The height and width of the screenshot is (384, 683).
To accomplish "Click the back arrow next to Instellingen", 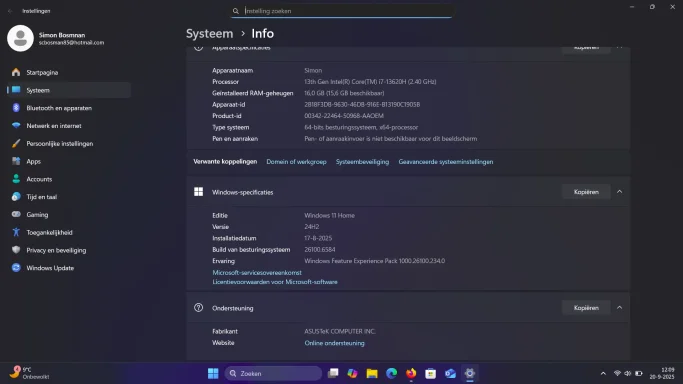I will [x=10, y=11].
